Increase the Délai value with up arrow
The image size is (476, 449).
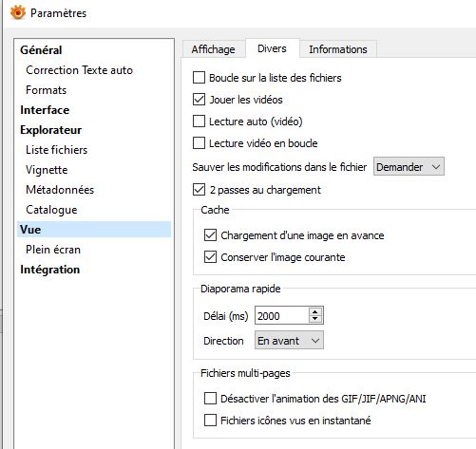click(314, 311)
